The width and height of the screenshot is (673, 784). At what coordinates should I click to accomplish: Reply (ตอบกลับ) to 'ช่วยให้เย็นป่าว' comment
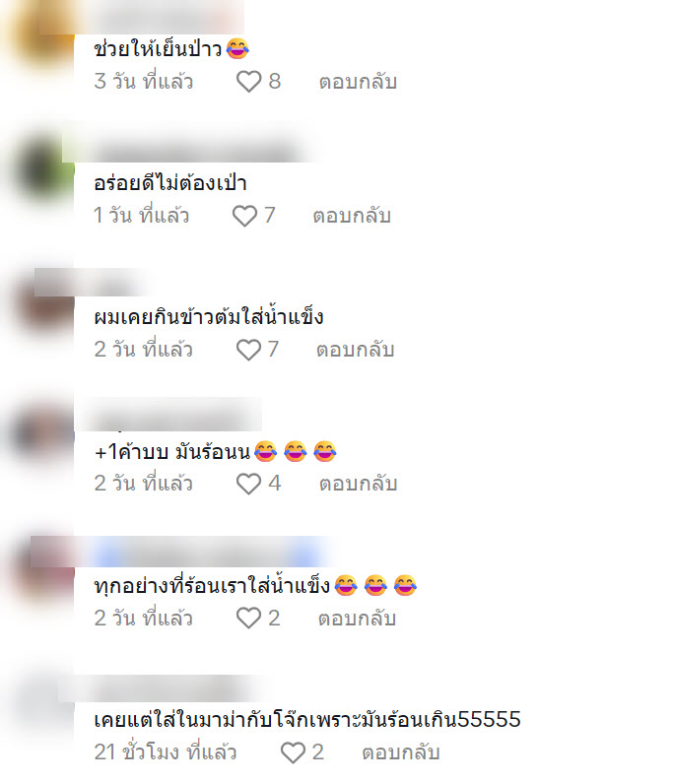tap(359, 82)
